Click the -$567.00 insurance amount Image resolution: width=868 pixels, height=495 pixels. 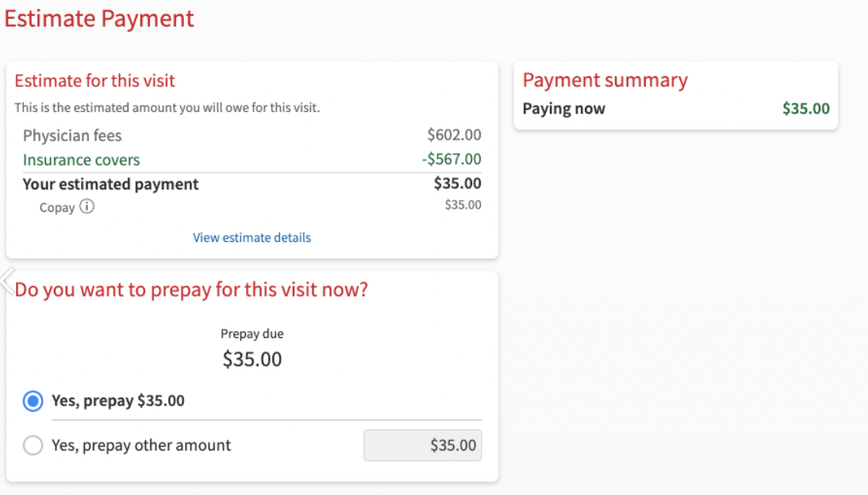coord(451,159)
